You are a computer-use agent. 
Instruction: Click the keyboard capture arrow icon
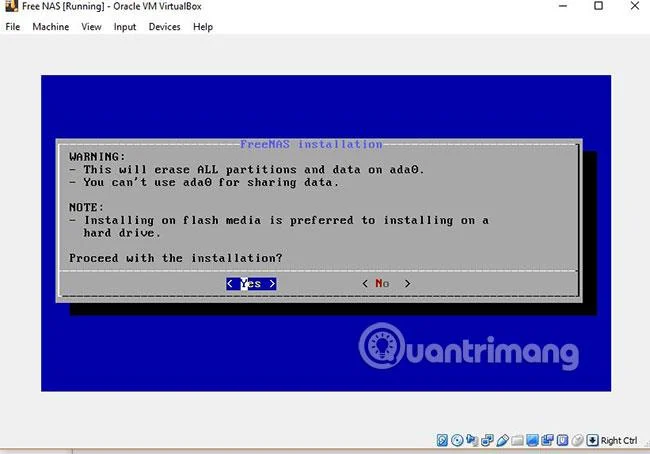[593, 440]
